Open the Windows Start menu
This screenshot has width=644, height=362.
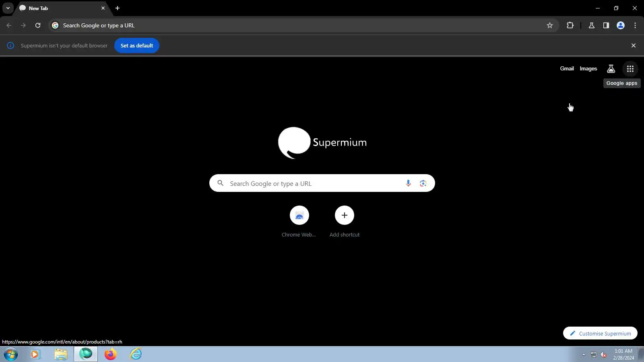pyautogui.click(x=11, y=354)
